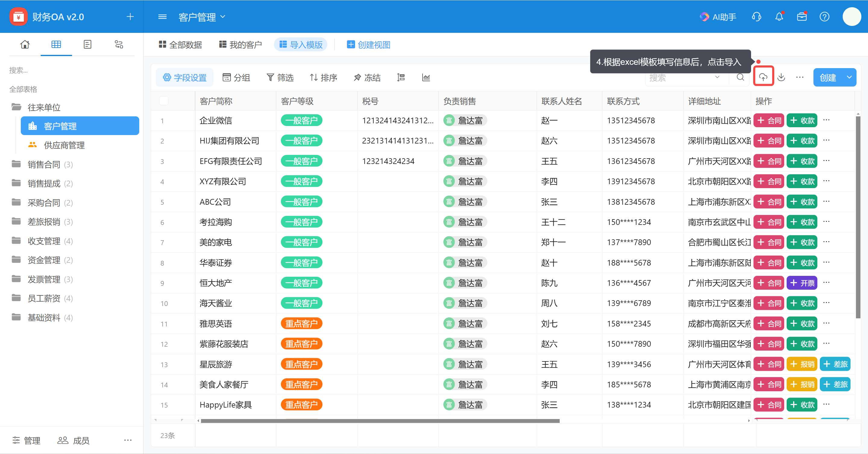Click 报销 for 星辰旅游 row
This screenshot has width=868, height=454.
click(802, 364)
